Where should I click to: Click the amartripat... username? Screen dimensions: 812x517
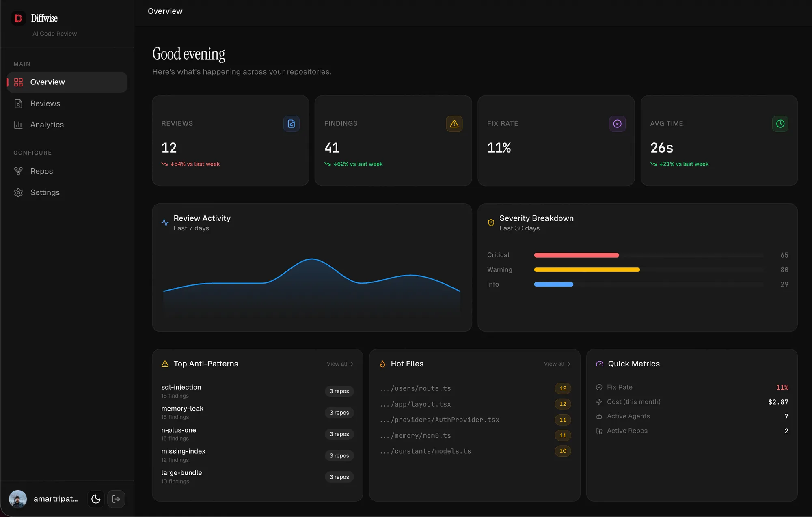(x=56, y=499)
